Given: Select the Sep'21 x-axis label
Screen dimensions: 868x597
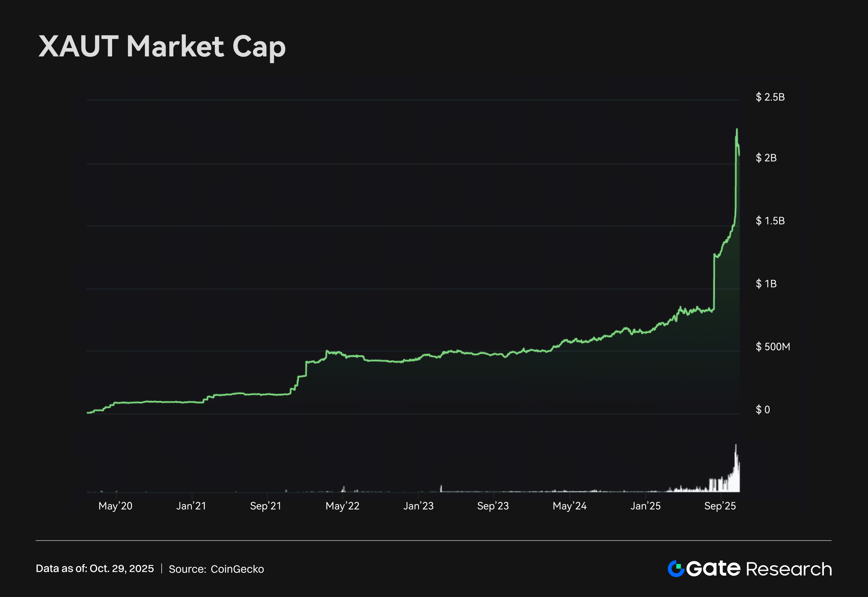Looking at the screenshot, I should 265,506.
